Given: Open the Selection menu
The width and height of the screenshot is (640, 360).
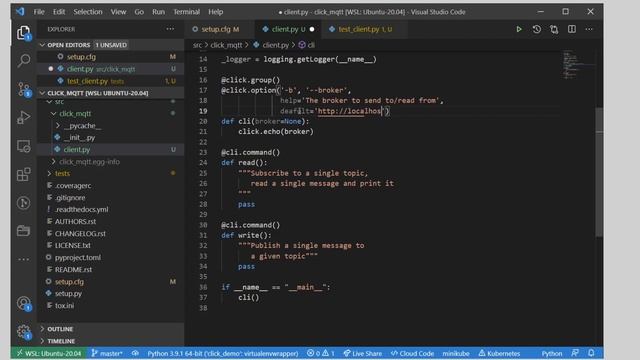Looking at the screenshot, I should 88,12.
